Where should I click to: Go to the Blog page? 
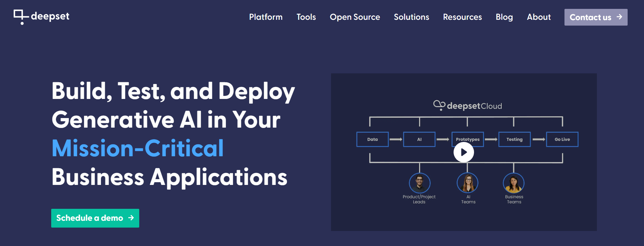[x=504, y=17]
